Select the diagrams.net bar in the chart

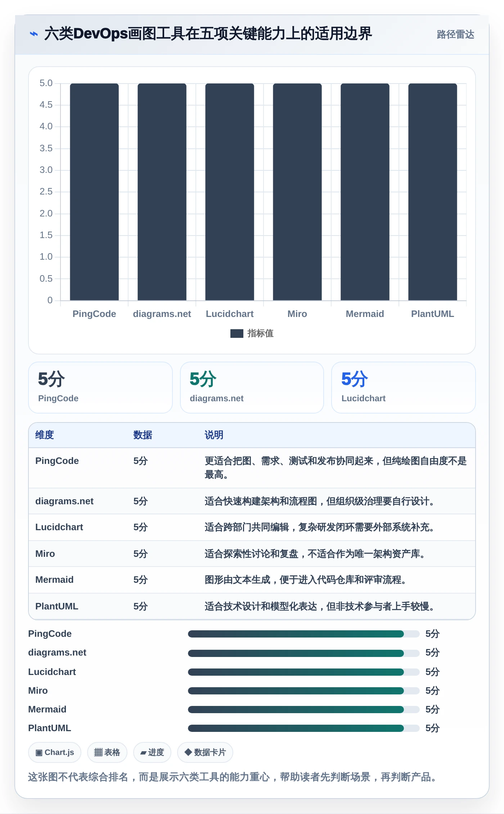162,192
